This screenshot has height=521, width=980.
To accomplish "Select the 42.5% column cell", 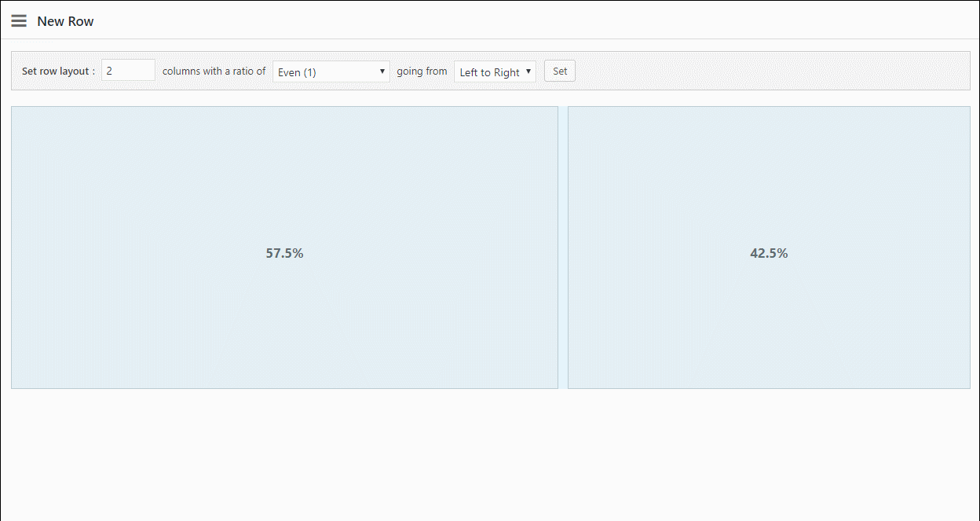I will [x=769, y=248].
